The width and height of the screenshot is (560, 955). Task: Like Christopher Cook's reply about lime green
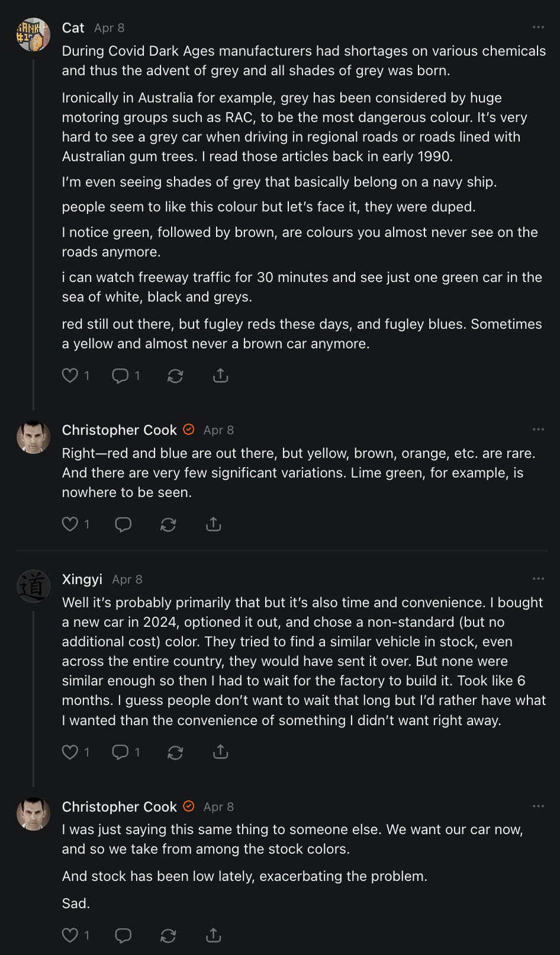70,524
